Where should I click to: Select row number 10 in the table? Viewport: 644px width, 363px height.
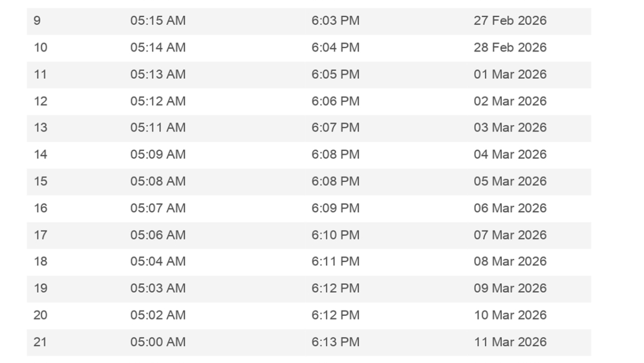pos(41,48)
